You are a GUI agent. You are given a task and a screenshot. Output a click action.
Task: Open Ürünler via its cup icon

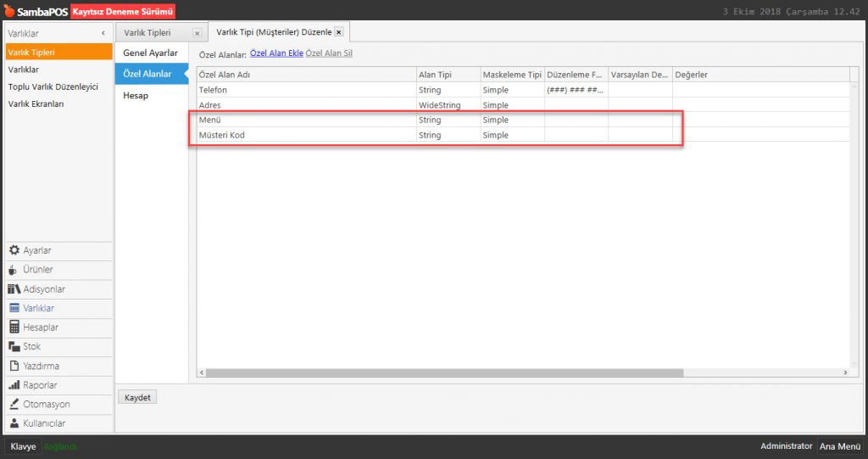(x=14, y=270)
